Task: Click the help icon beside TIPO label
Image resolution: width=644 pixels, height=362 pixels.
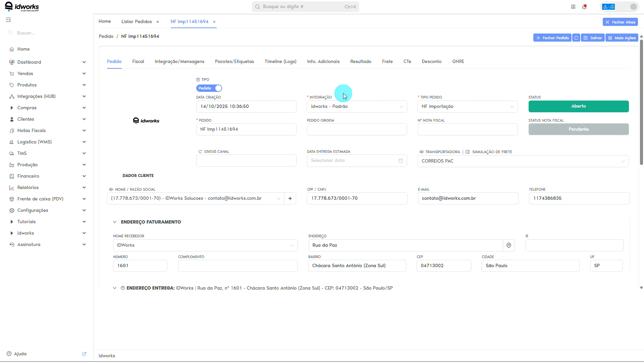Action: pos(198,80)
